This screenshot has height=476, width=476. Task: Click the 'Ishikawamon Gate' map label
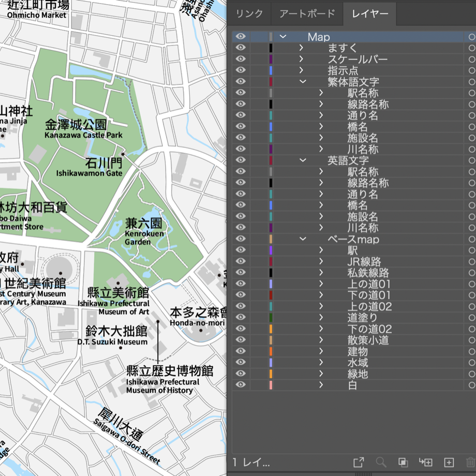[x=89, y=173]
